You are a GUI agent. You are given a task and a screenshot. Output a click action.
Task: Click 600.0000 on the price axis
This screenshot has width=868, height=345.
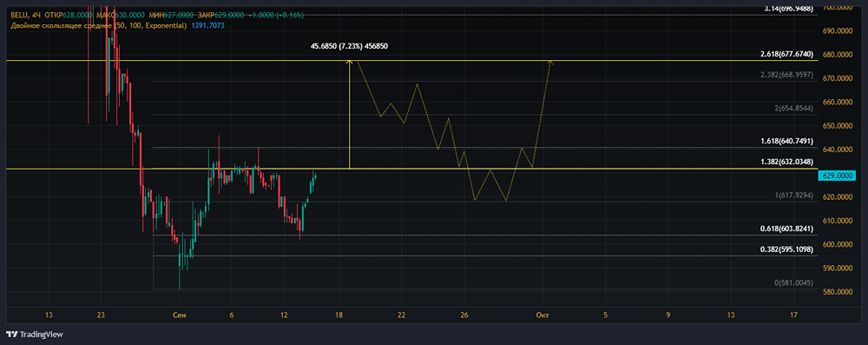tap(838, 244)
